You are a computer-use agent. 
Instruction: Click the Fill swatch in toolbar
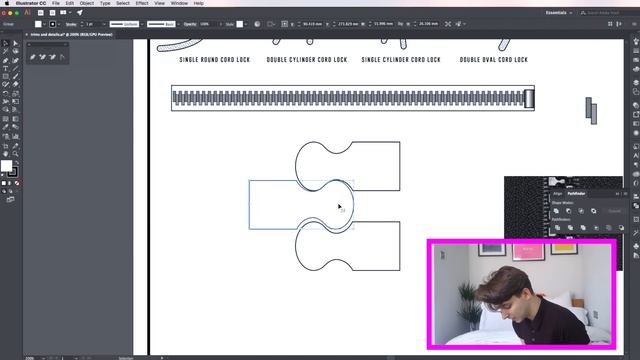(6, 166)
